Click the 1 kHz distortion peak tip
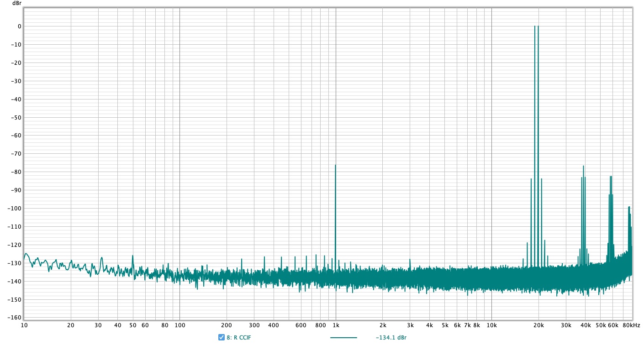This screenshot has height=345, width=644. coord(335,165)
